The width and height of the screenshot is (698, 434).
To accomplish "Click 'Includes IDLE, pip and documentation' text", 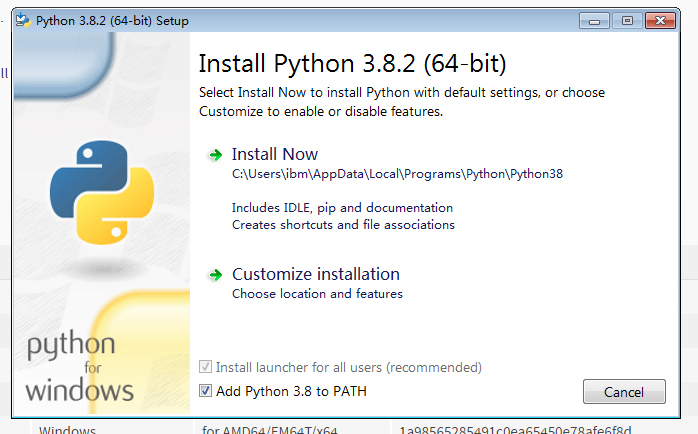I will tap(342, 208).
